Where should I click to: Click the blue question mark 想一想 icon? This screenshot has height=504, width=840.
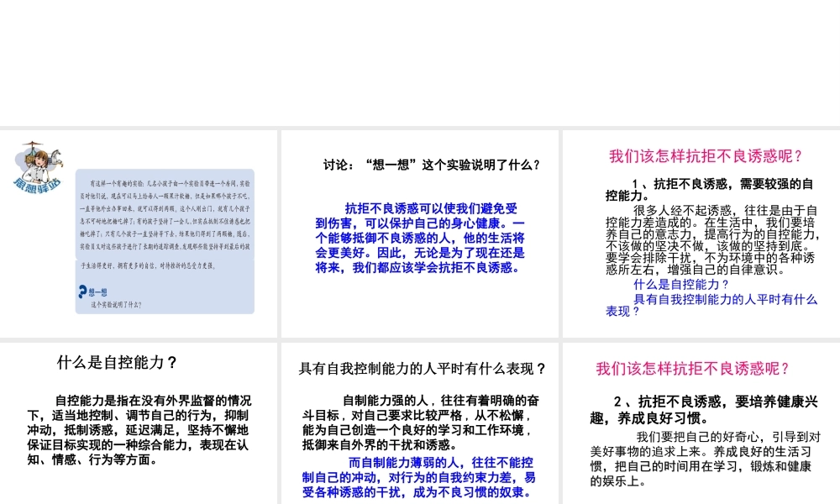coord(82,291)
